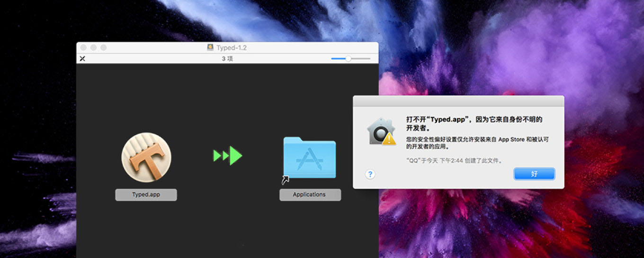Confirm the alert with the 好 button

click(x=534, y=174)
